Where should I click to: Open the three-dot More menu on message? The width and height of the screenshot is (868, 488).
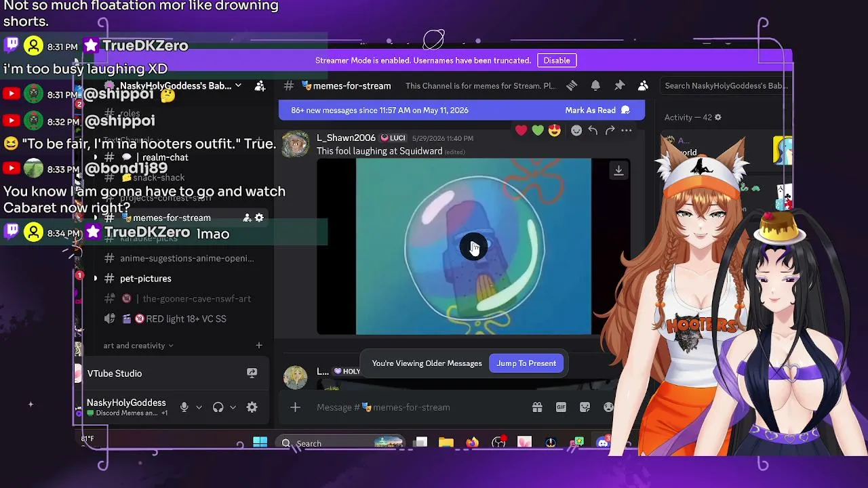coord(626,130)
